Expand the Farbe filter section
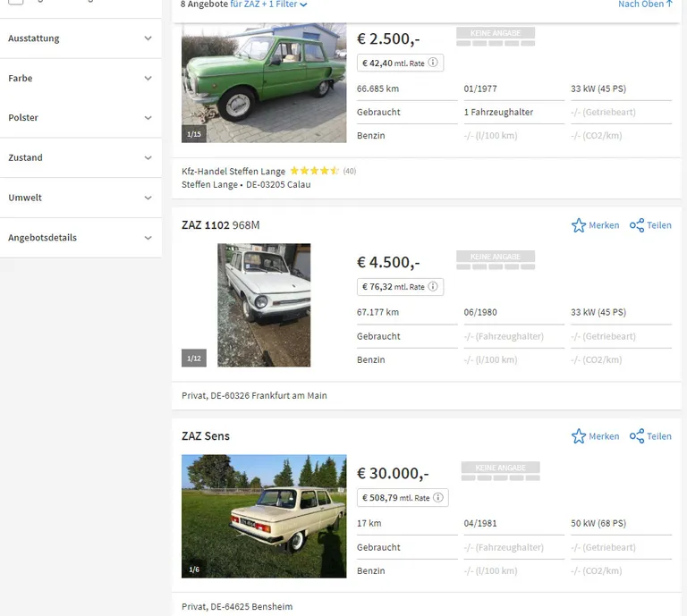 click(81, 78)
